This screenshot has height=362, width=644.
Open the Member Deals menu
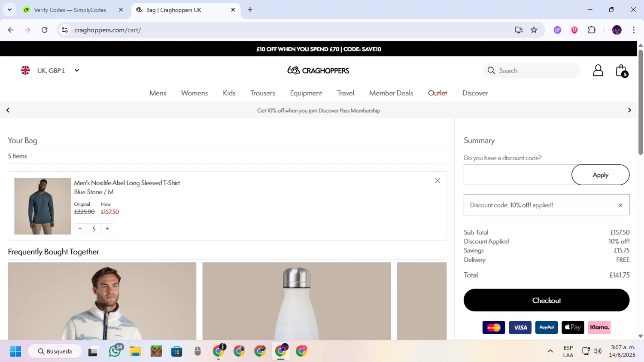pos(391,93)
